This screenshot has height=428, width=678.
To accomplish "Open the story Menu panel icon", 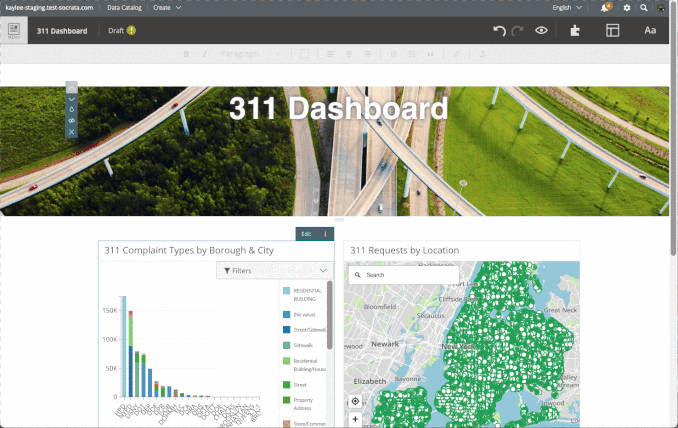I will (14, 30).
